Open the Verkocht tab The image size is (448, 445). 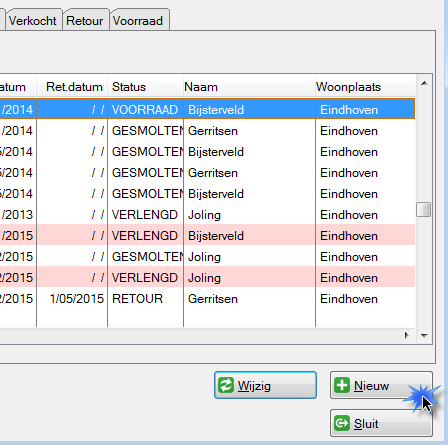pos(34,20)
